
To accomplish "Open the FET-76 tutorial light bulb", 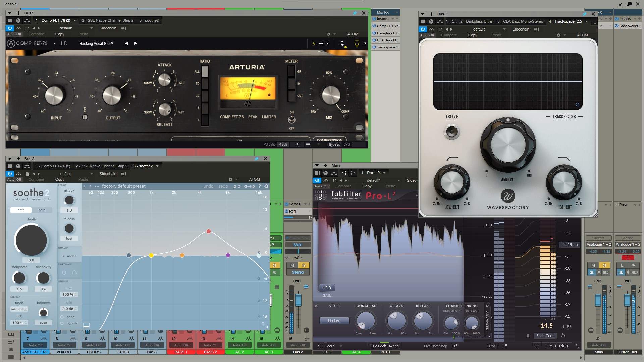I will pyautogui.click(x=357, y=43).
